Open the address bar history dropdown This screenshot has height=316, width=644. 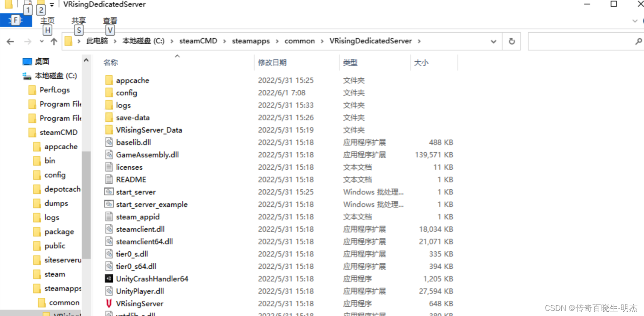(x=493, y=41)
